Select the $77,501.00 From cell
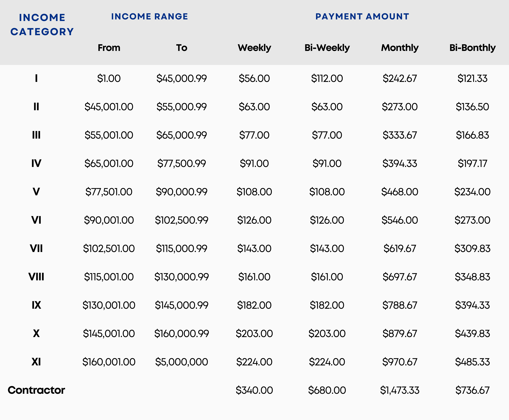 tap(109, 192)
